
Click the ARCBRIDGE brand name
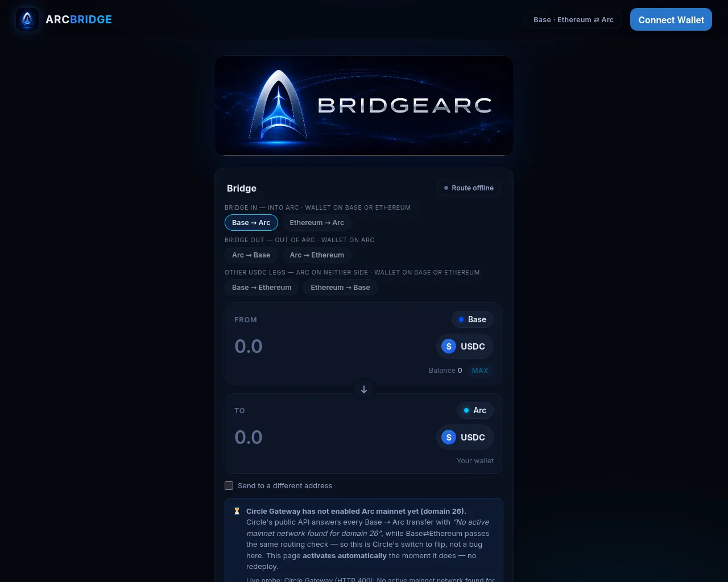pyautogui.click(x=78, y=19)
